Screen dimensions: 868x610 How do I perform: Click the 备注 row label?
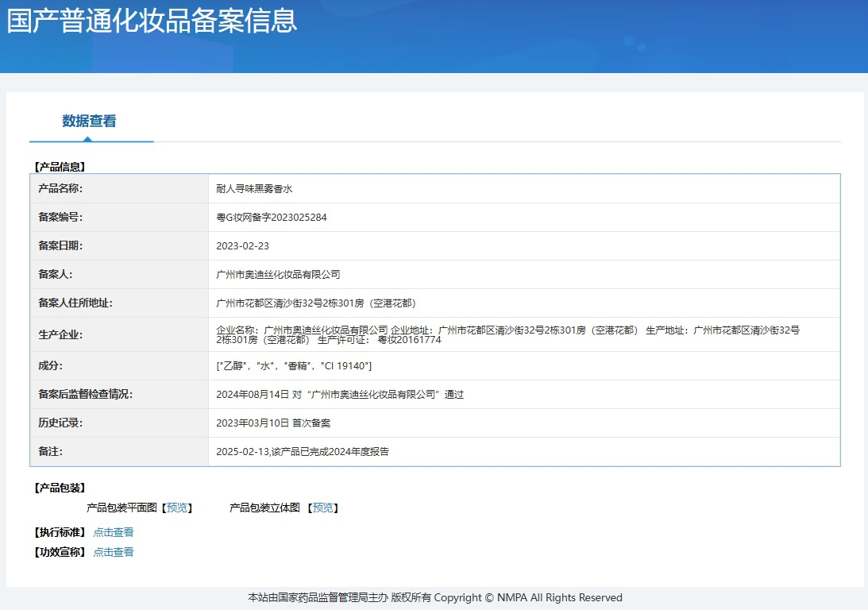[50, 452]
